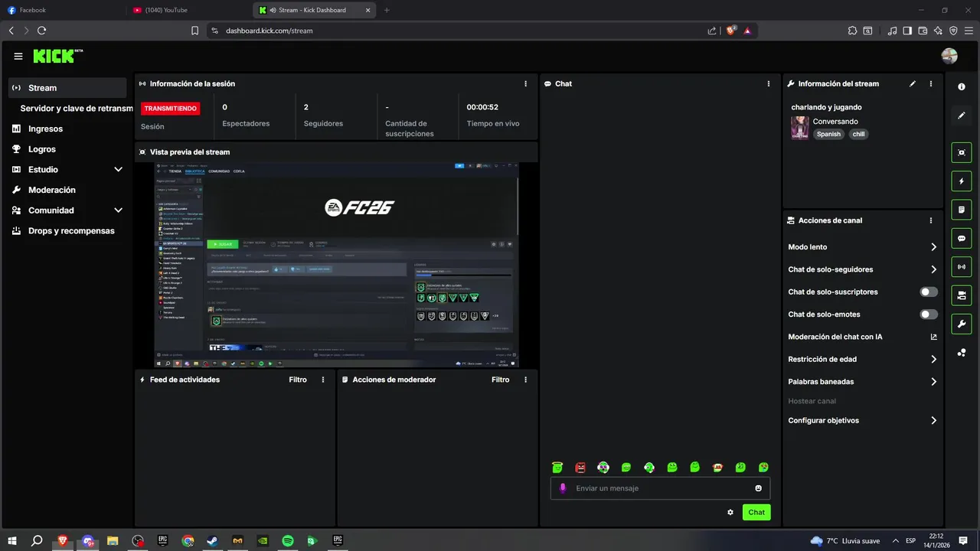Open the hamburger menu beside the Kick logo
The image size is (980, 551).
click(18, 56)
